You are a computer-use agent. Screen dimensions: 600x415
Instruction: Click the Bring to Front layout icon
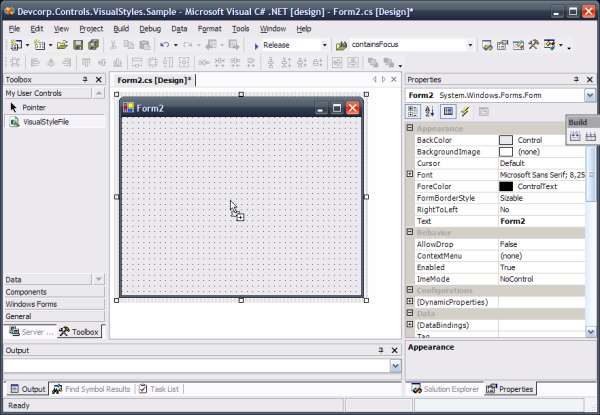coord(373,62)
